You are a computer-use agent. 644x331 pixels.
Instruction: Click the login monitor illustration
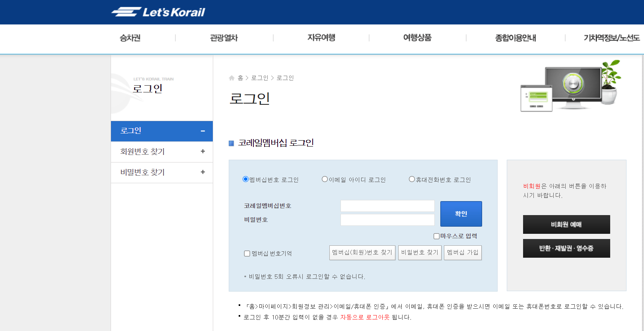570,86
